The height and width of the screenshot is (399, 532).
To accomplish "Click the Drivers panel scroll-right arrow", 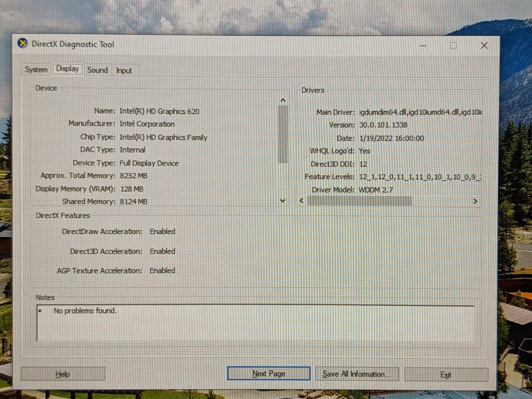I will [475, 201].
